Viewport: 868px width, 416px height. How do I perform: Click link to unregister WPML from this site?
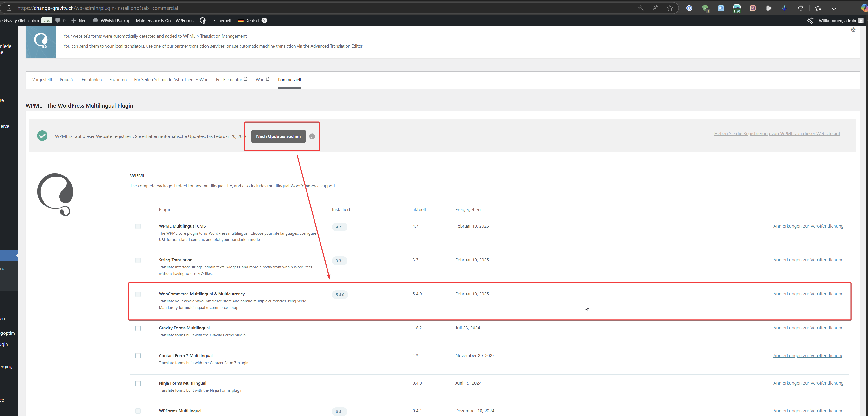[777, 134]
